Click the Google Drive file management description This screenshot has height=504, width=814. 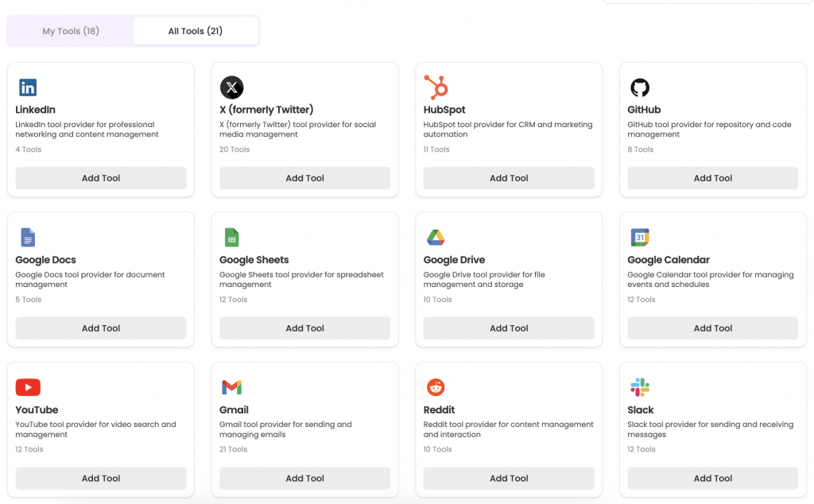pyautogui.click(x=484, y=279)
